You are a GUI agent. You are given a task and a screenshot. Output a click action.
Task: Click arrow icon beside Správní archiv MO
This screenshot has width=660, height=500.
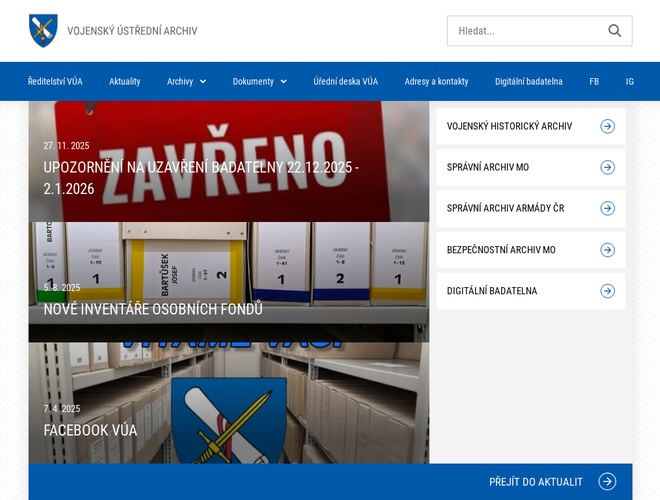click(x=607, y=167)
